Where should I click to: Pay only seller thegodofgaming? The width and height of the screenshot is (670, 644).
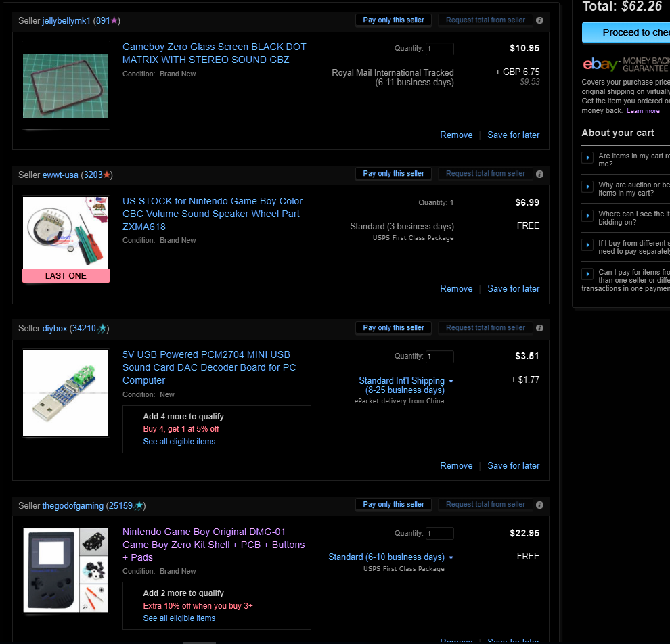(393, 504)
